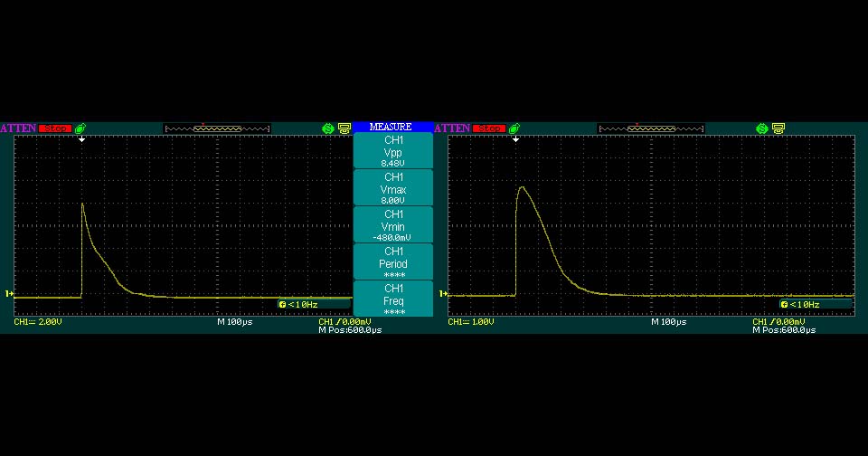Click the 8.48V value under Vpp

point(392,164)
